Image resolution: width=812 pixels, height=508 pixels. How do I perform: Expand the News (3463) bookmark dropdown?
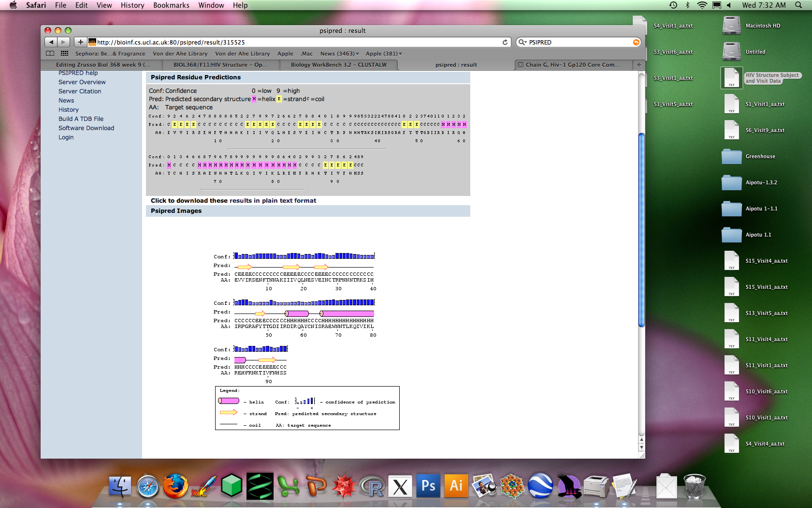click(x=339, y=54)
